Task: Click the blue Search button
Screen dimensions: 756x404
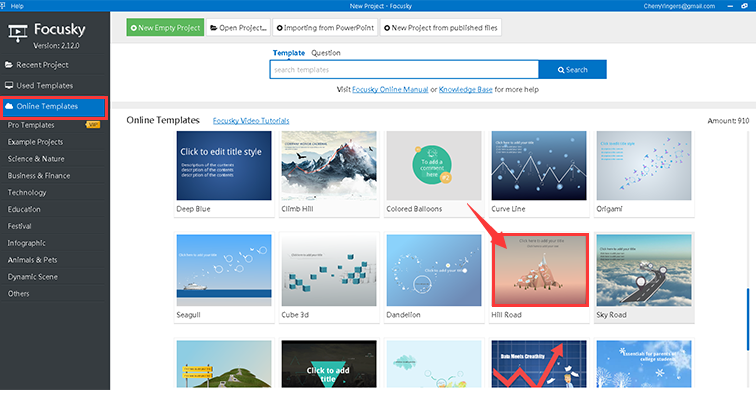Action: (572, 69)
